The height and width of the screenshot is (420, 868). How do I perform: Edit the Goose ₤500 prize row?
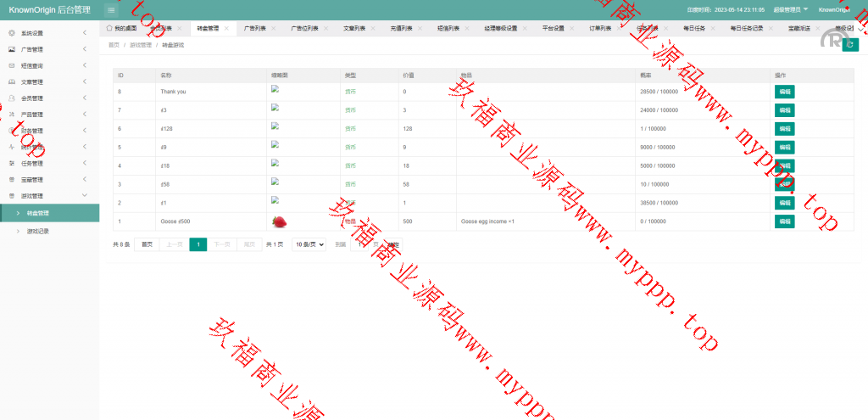tap(784, 221)
